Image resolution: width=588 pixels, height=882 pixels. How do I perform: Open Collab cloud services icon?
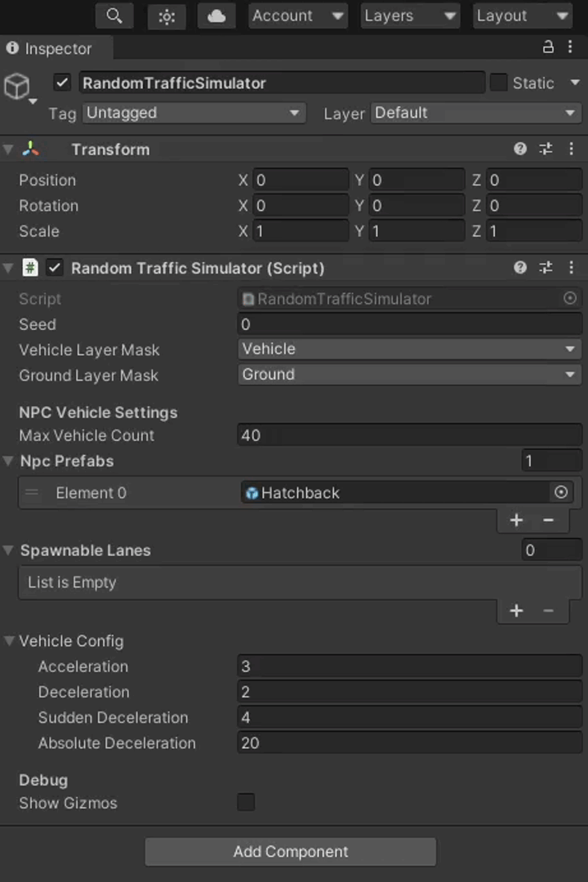coord(216,16)
